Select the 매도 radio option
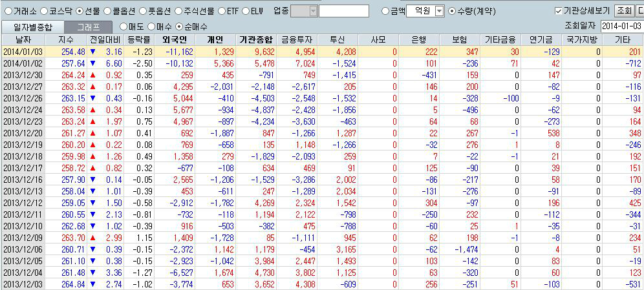Viewport: 644px width, 290px height. tap(124, 26)
